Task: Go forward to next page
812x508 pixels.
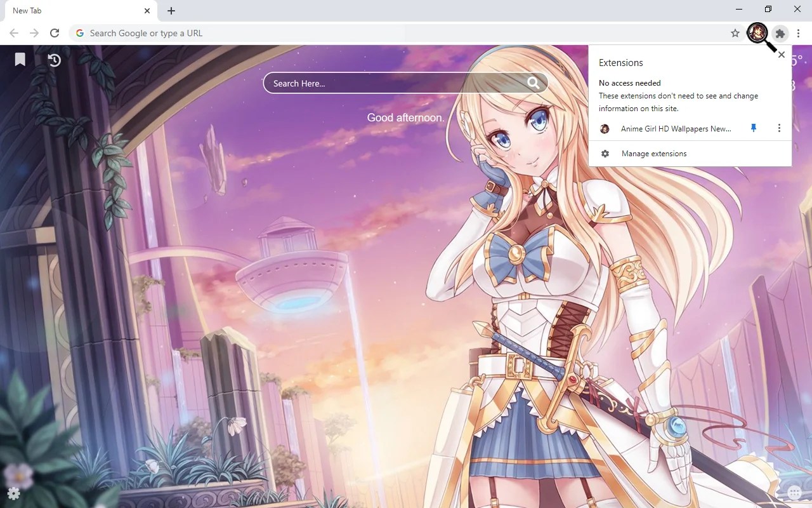Action: pos(34,33)
